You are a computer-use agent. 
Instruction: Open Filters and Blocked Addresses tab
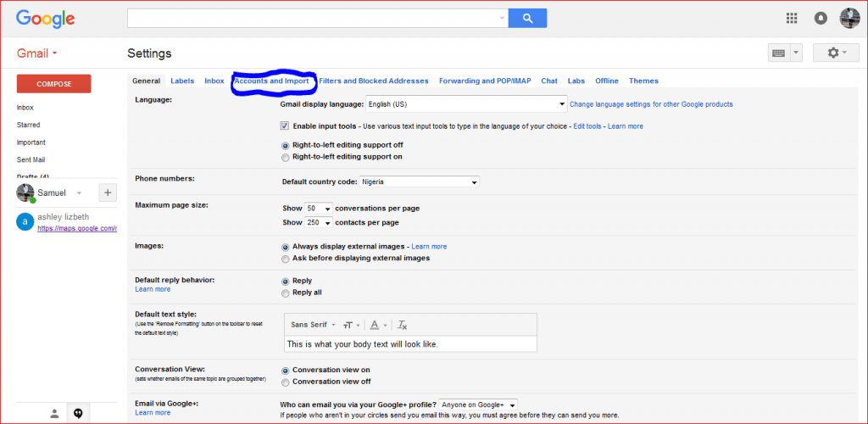coord(374,81)
